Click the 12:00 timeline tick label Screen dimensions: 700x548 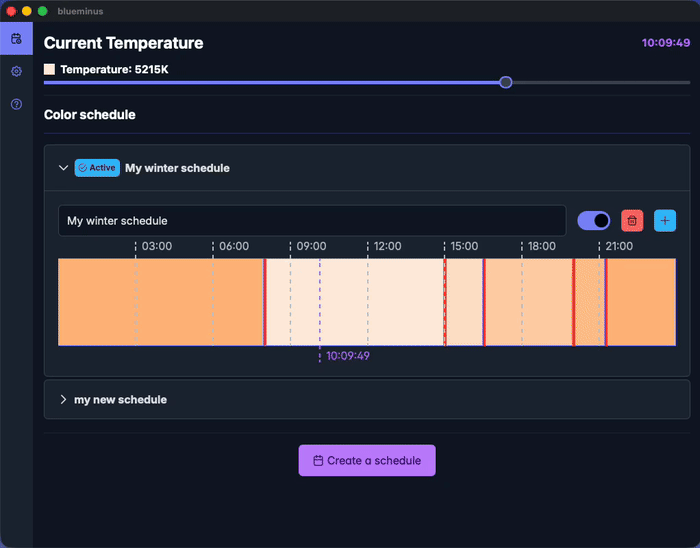[387, 246]
